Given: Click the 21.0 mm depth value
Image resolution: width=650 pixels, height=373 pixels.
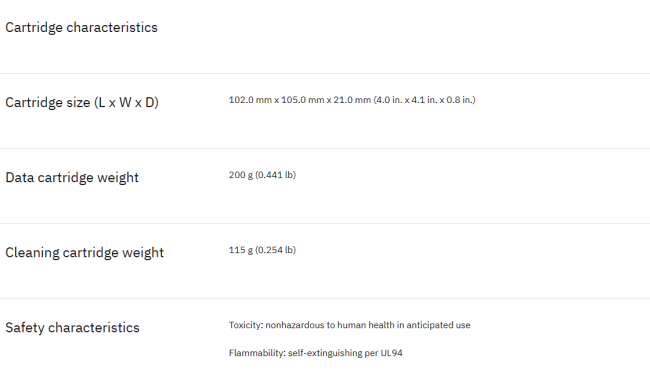Looking at the screenshot, I should point(352,100).
